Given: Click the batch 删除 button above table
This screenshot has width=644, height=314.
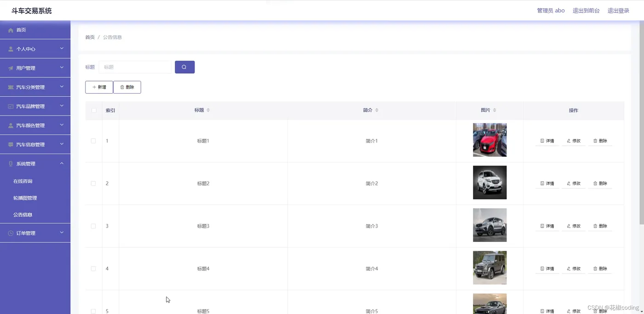Looking at the screenshot, I should (x=127, y=87).
